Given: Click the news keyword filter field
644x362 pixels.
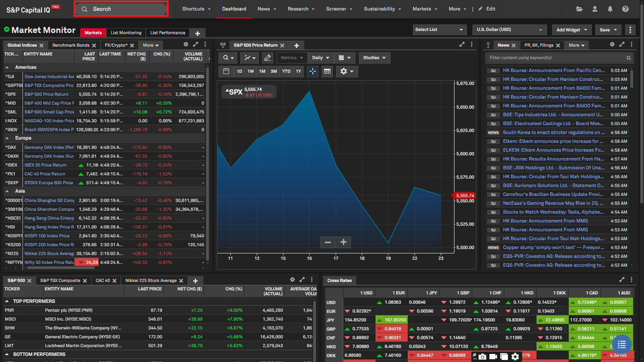Looking at the screenshot, I should click(555, 58).
